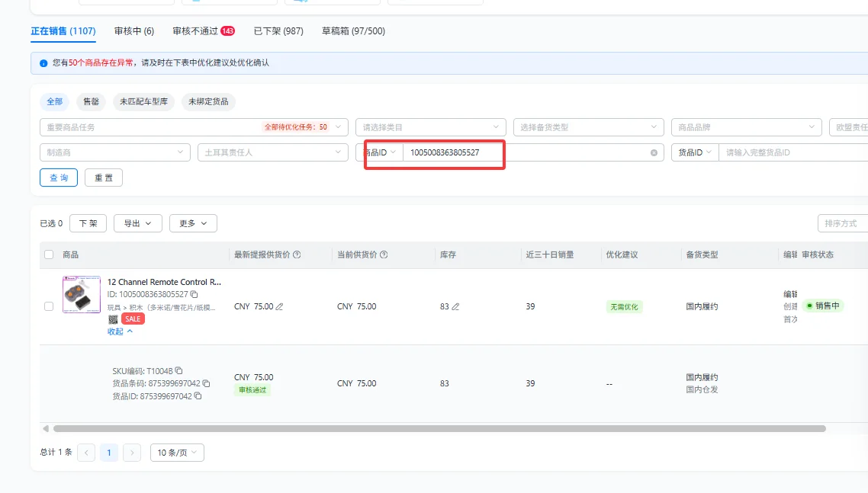
Task: Click the 近三十日销量 column header
Action: pos(550,255)
